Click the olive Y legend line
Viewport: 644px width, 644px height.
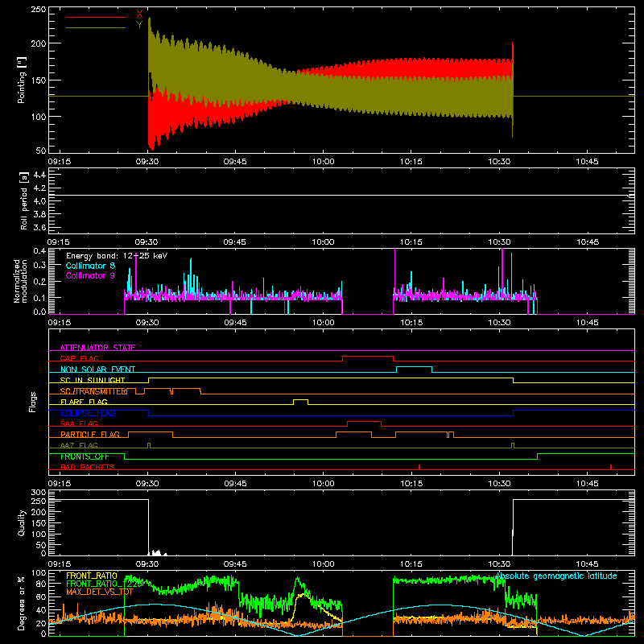pos(96,28)
